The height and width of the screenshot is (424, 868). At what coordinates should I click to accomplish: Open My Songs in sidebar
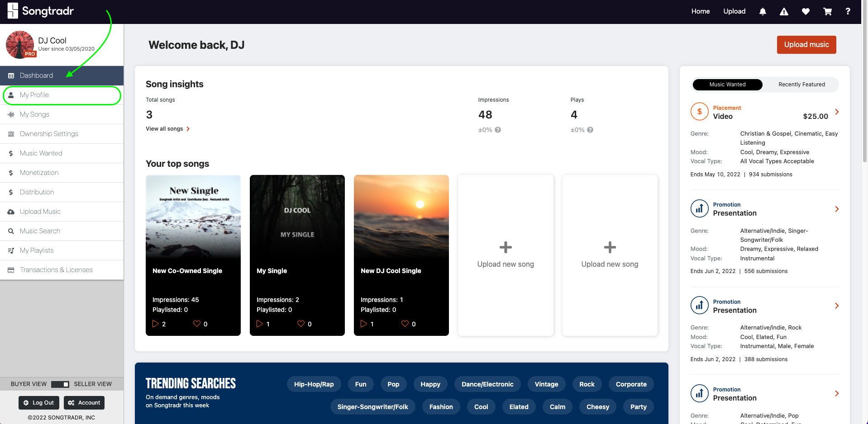coord(62,114)
